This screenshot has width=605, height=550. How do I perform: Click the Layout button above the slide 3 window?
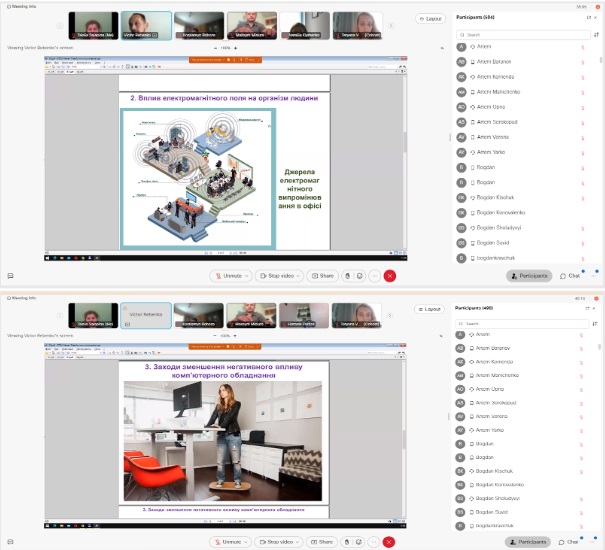[x=430, y=309]
